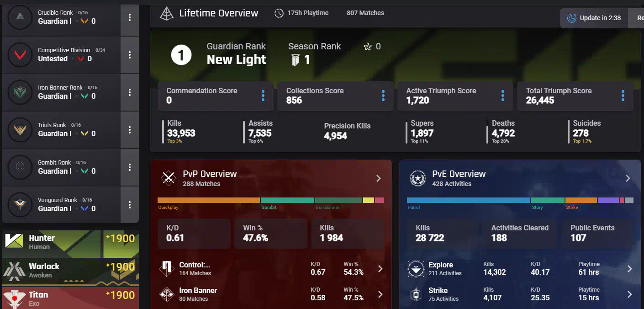Image resolution: width=644 pixels, height=309 pixels.
Task: Click the lifetime Kills value 33,953
Action: (x=181, y=133)
